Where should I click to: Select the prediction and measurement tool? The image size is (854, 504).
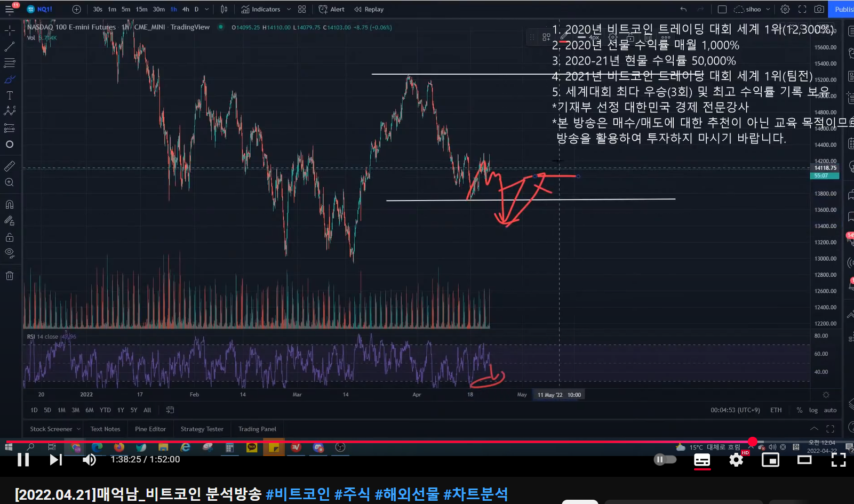(10, 128)
